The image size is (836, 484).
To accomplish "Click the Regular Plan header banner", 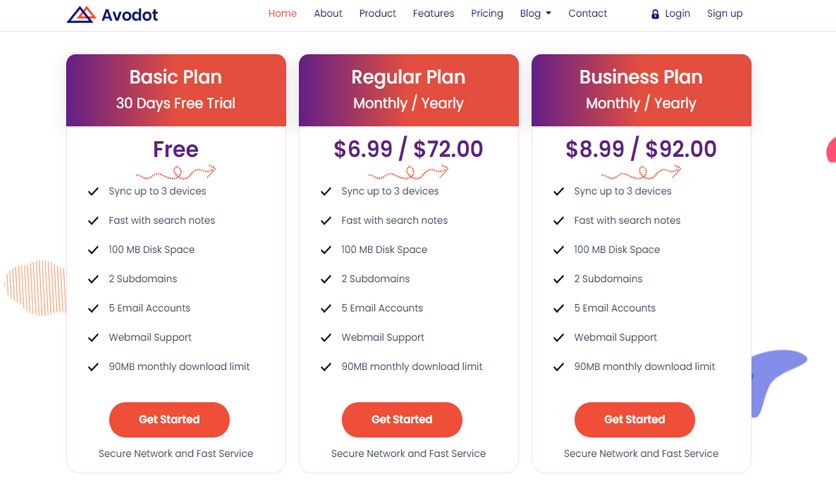I will pos(408,90).
